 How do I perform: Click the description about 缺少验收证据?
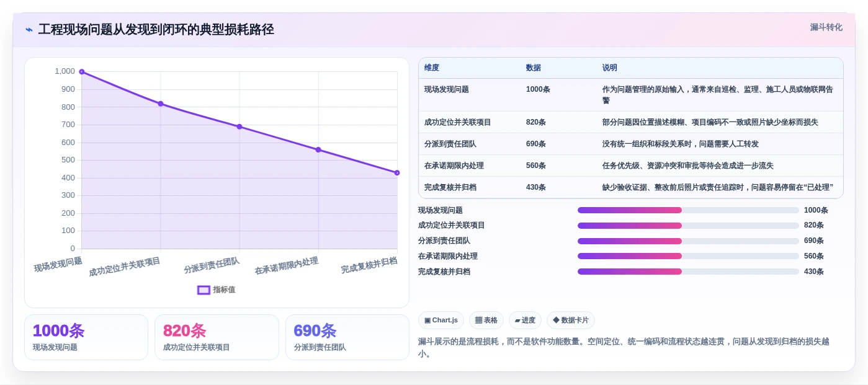[717, 187]
